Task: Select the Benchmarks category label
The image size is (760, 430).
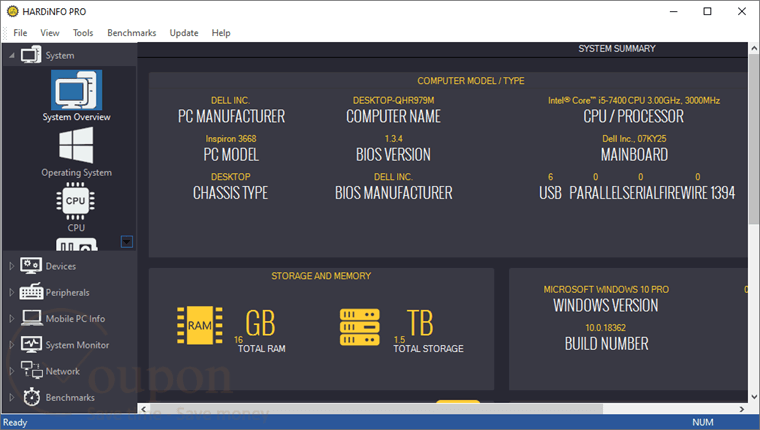Action: click(70, 397)
